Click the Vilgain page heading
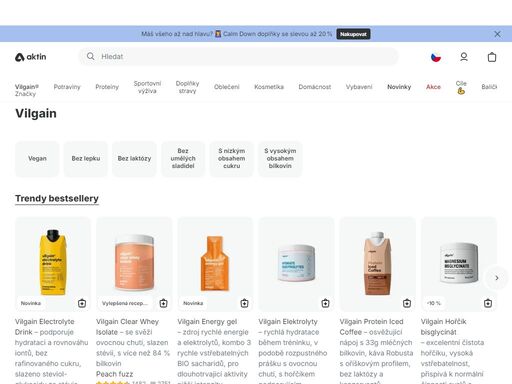The height and width of the screenshot is (384, 512). pos(36,114)
